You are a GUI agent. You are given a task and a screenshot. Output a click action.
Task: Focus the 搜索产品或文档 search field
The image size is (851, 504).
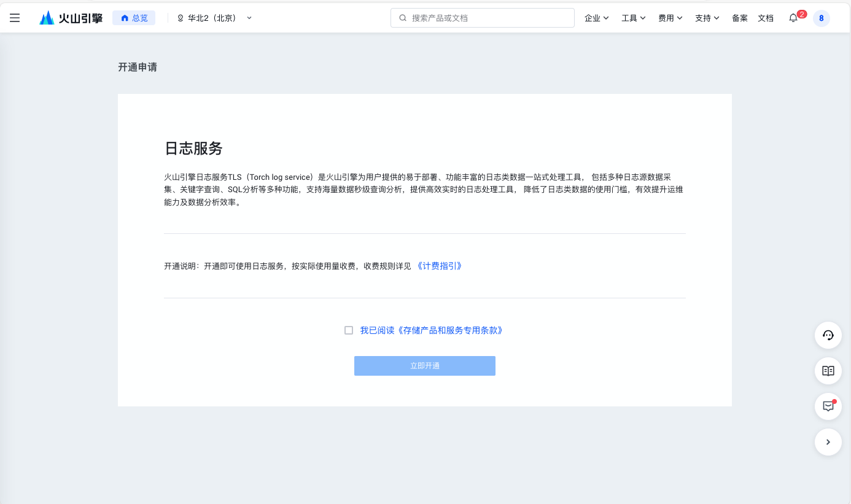[x=483, y=18]
